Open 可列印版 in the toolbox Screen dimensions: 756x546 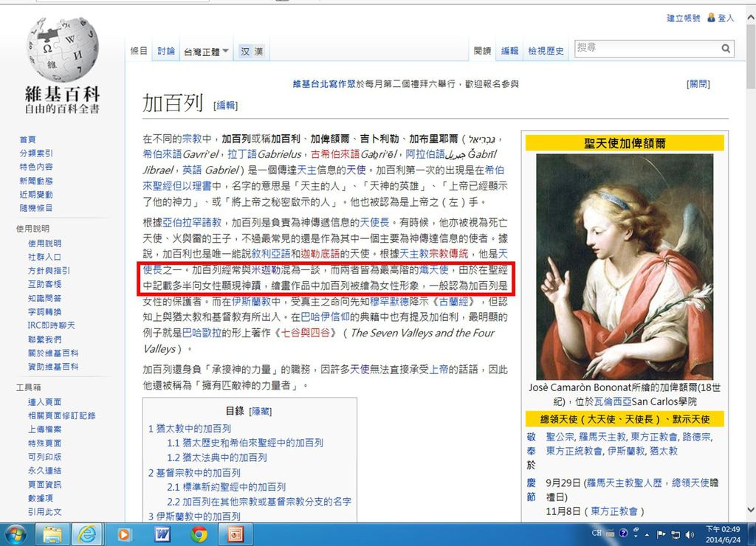coord(45,457)
